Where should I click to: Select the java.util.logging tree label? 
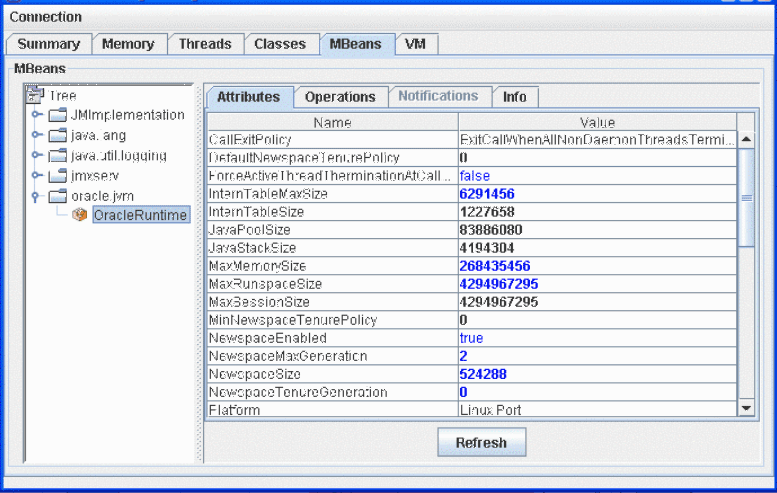[119, 156]
